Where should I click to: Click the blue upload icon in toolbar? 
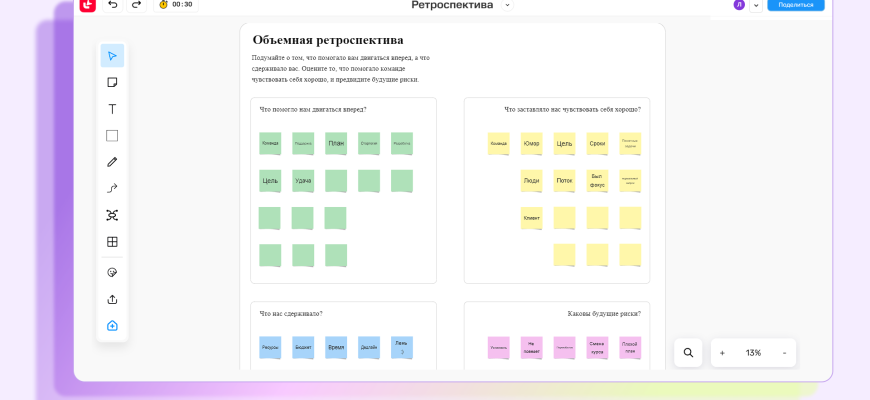112,325
